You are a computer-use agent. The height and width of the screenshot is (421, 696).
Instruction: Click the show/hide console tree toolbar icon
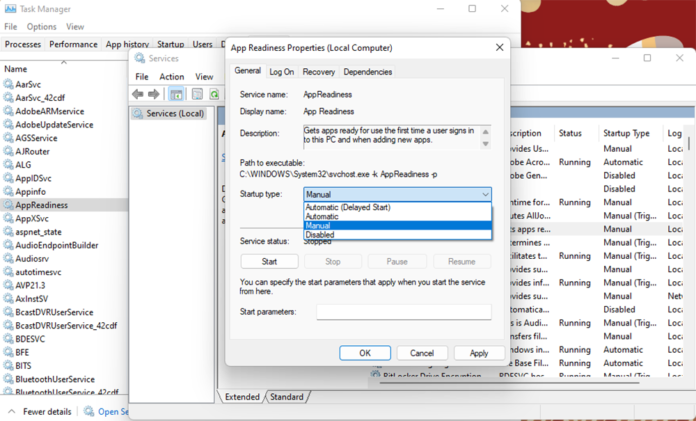click(x=177, y=94)
